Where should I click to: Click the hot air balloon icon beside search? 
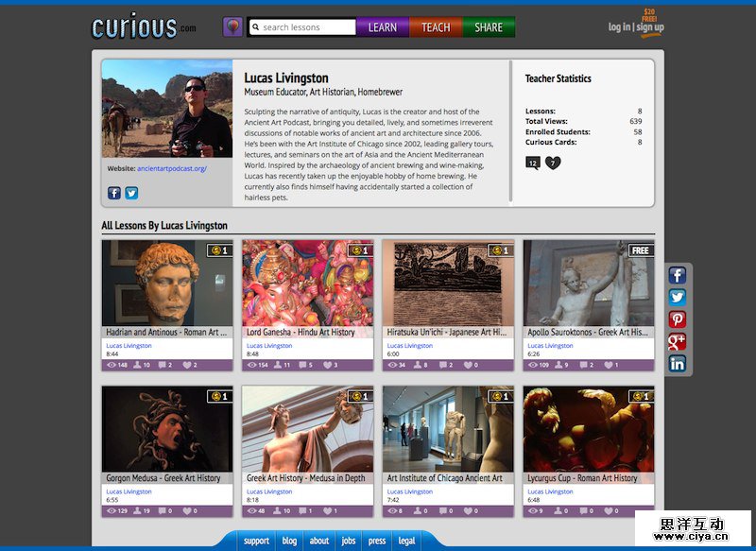232,27
